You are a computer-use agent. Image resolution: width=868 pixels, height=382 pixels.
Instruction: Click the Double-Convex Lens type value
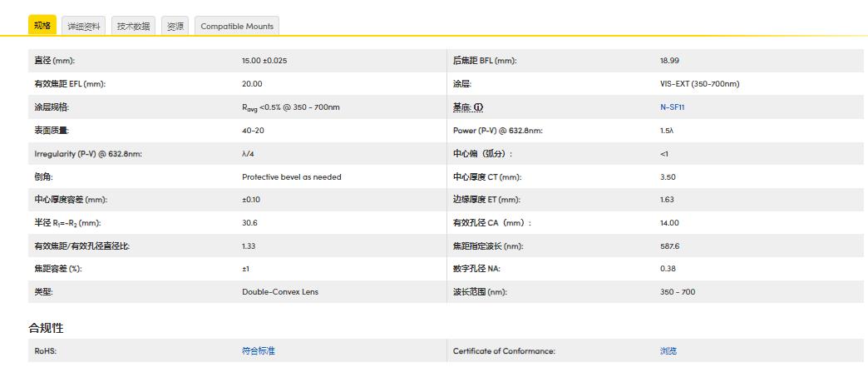coord(280,291)
